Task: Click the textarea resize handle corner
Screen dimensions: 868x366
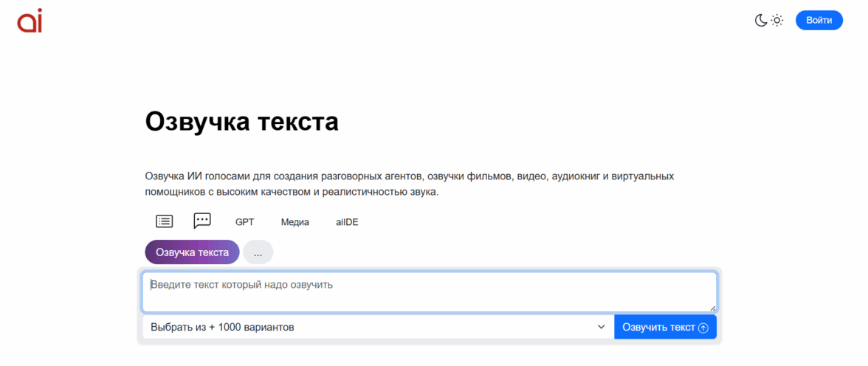Action: pos(712,308)
